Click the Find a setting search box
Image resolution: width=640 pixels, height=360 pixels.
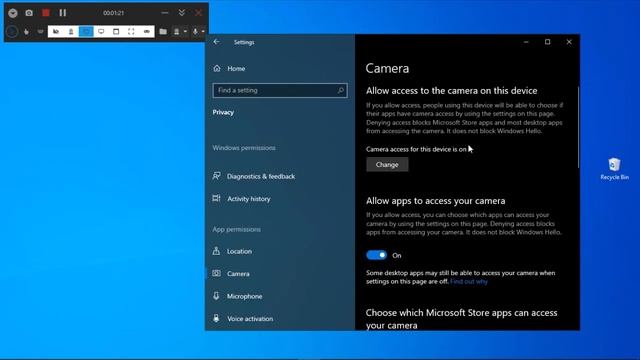pyautogui.click(x=280, y=90)
